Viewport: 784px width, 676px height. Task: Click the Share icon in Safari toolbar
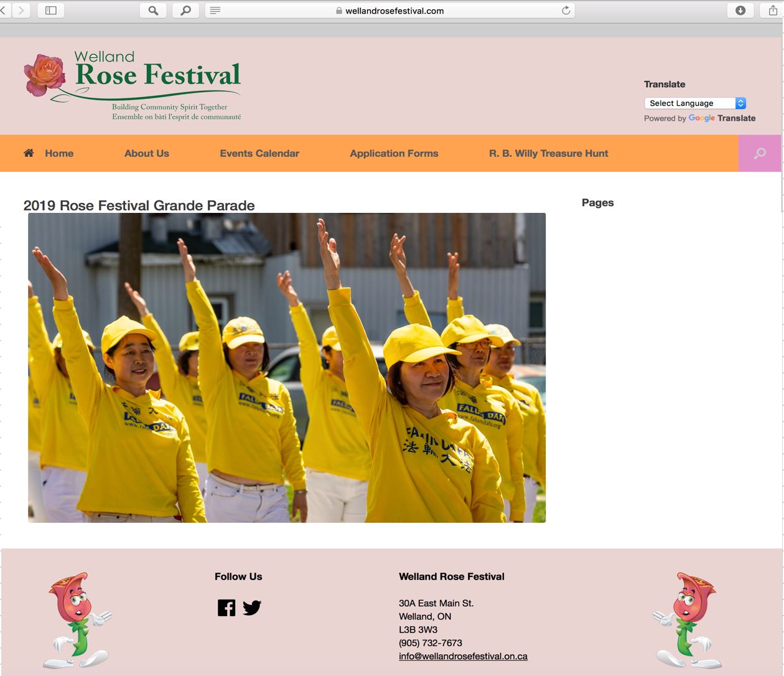pyautogui.click(x=773, y=11)
